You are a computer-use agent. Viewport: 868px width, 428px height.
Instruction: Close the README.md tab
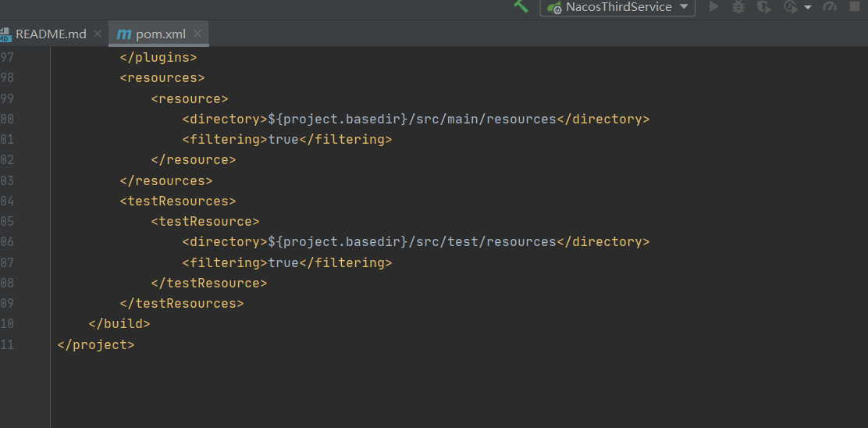98,34
